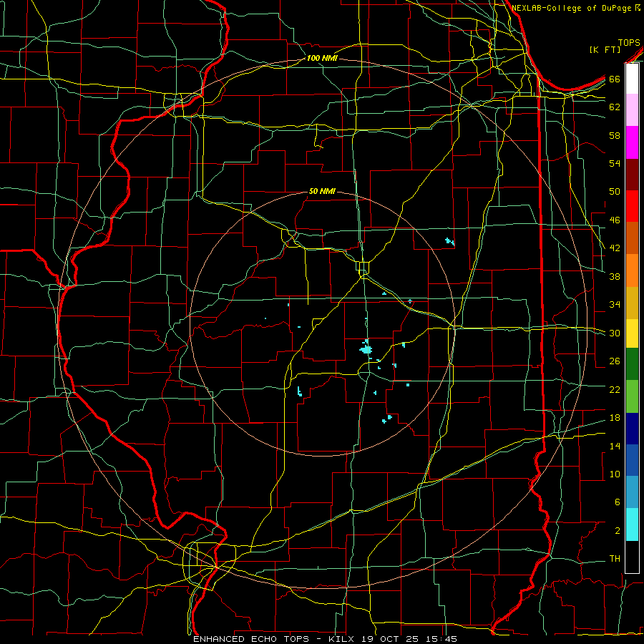Viewport: 644px width, 644px height.
Task: Click the legend value 54
Action: tap(615, 163)
